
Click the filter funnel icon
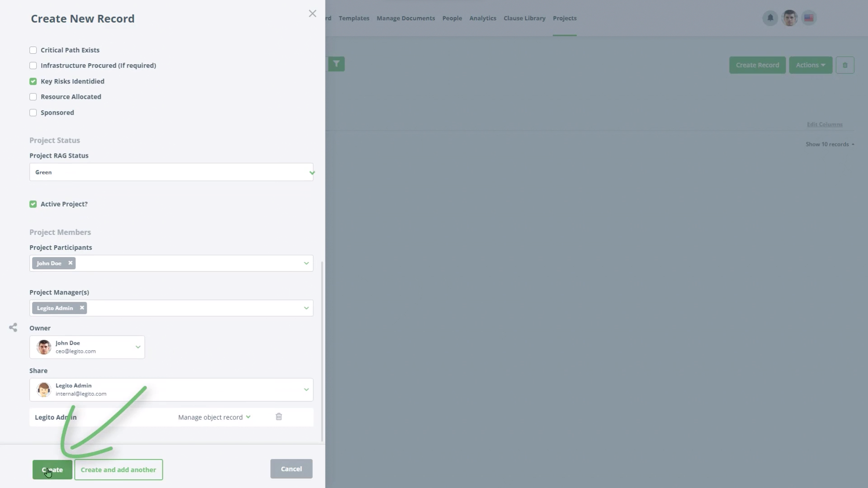336,64
